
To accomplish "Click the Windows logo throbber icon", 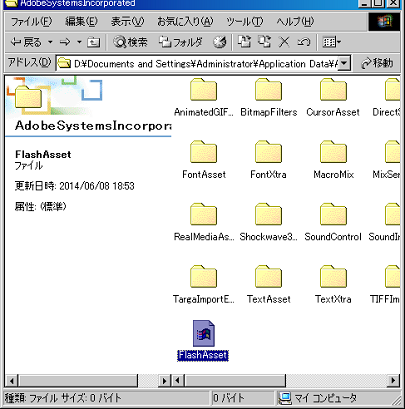I will click(384, 22).
